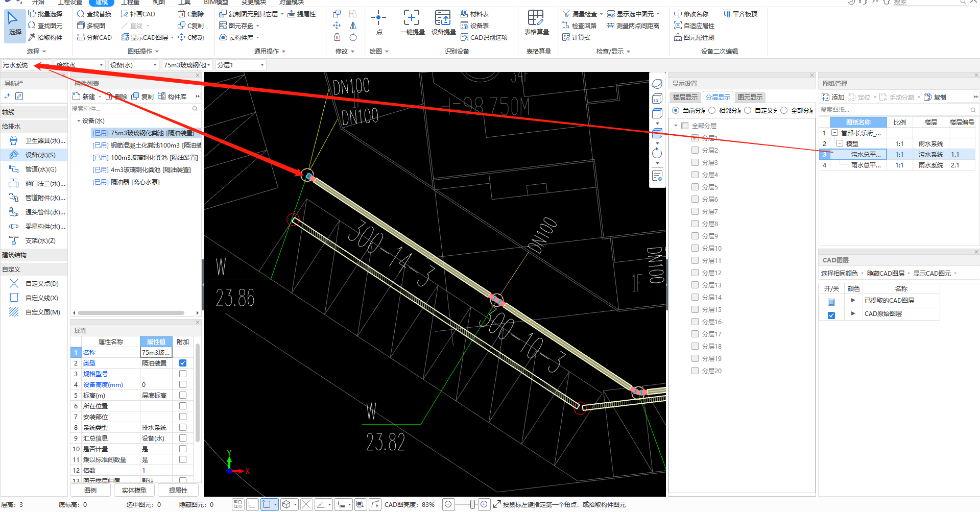Check the 分层2 layer checkbox
Screen dimensions: 980x512
(x=695, y=150)
